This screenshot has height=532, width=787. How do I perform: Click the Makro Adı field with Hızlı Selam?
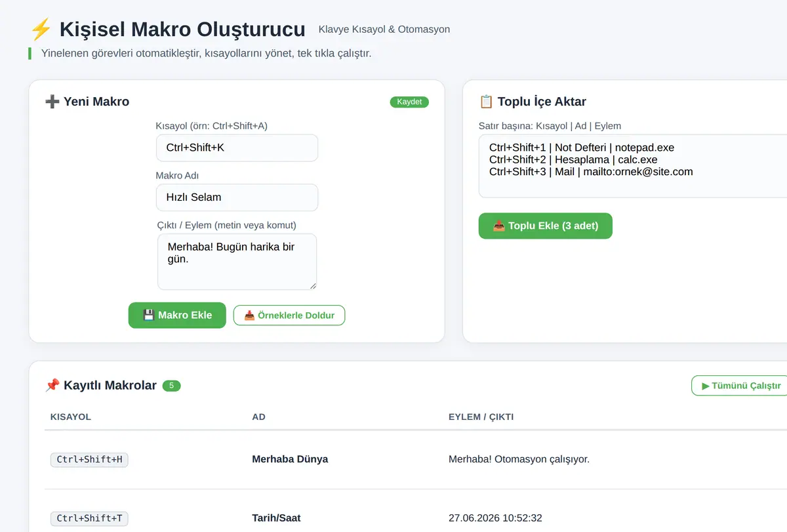coord(237,197)
